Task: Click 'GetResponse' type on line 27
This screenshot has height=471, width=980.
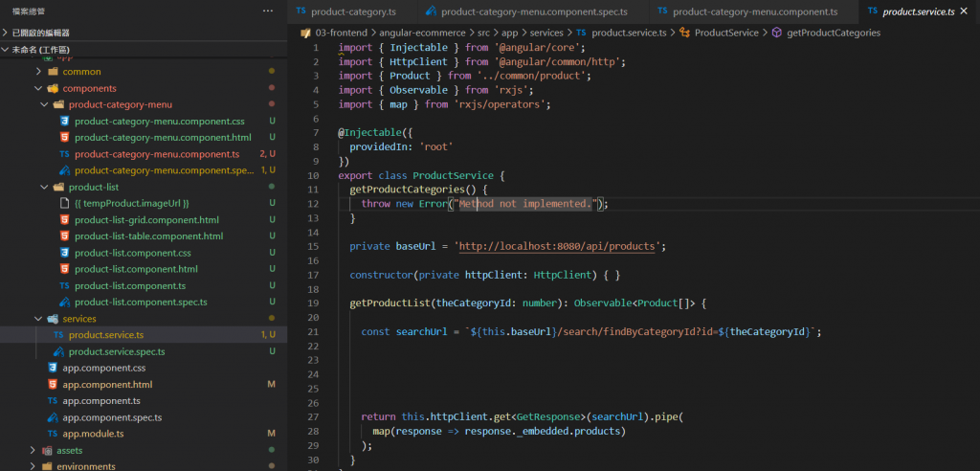Action: 546,416
